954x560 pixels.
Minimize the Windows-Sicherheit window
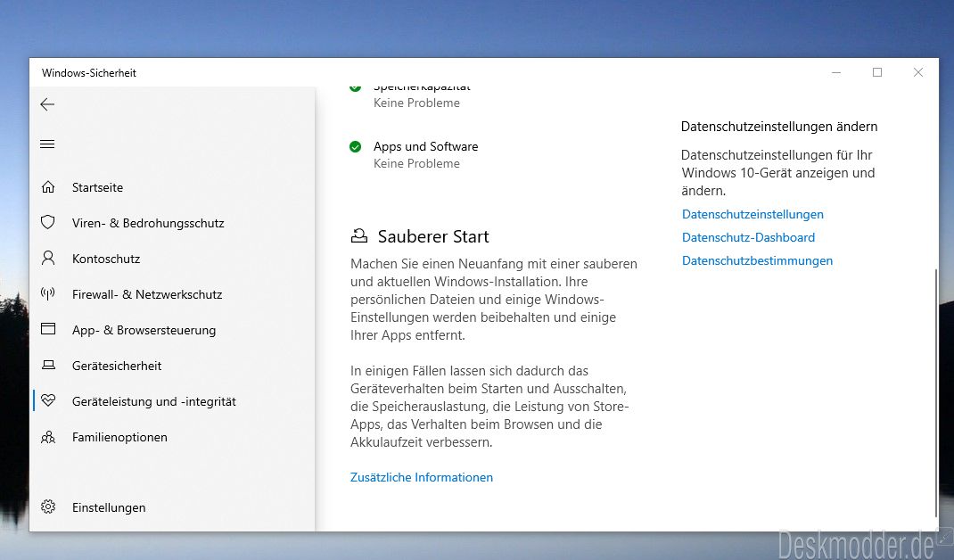point(836,72)
